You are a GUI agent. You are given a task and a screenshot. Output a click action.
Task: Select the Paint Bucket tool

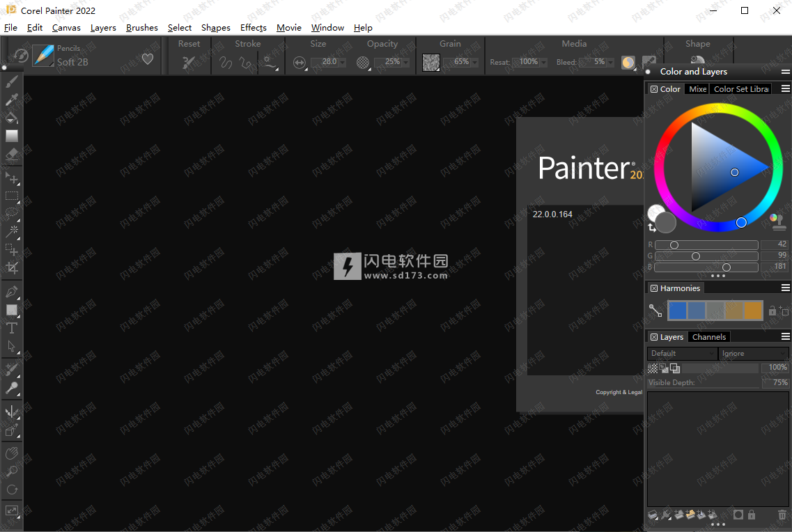[x=12, y=118]
